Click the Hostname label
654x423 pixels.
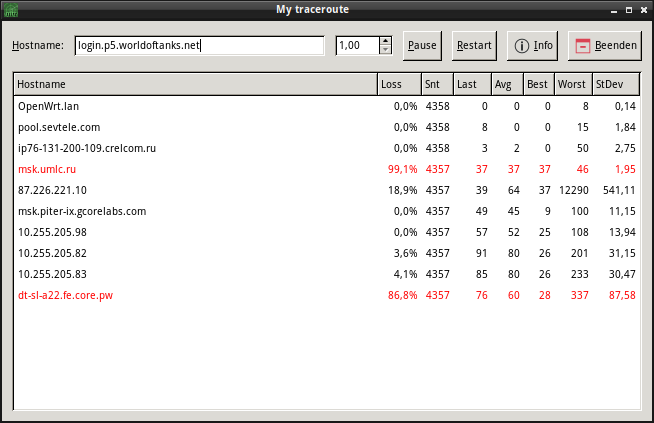pyautogui.click(x=38, y=45)
